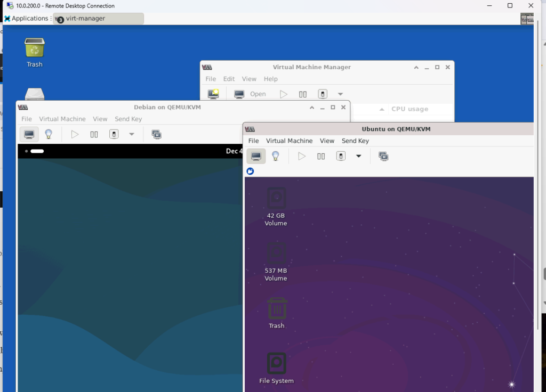Expand shutdown dropdown arrow in Virtual Machine Manager
Viewport: 546px width, 392px height.
tap(340, 94)
